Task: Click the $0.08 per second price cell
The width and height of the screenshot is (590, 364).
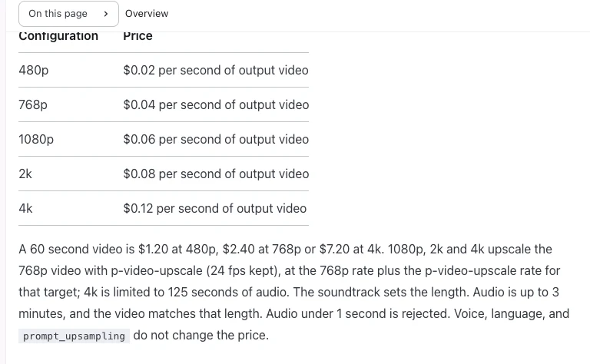Action: pos(216,174)
